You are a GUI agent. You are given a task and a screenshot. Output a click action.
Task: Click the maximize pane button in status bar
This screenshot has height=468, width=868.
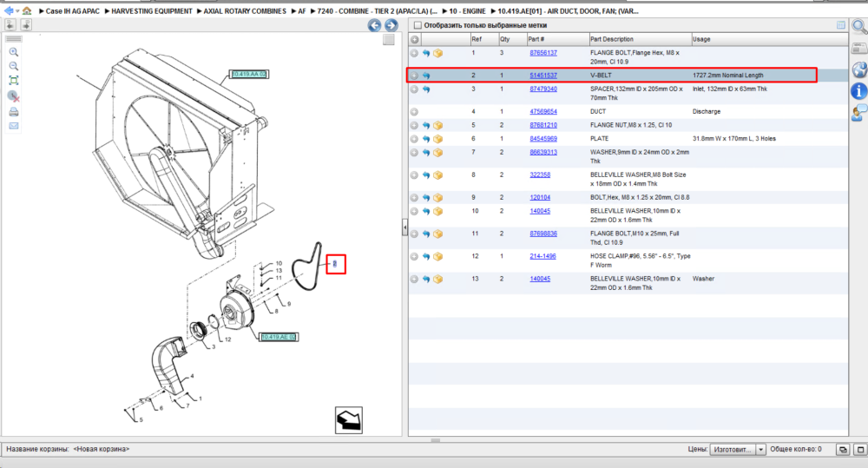click(x=859, y=449)
